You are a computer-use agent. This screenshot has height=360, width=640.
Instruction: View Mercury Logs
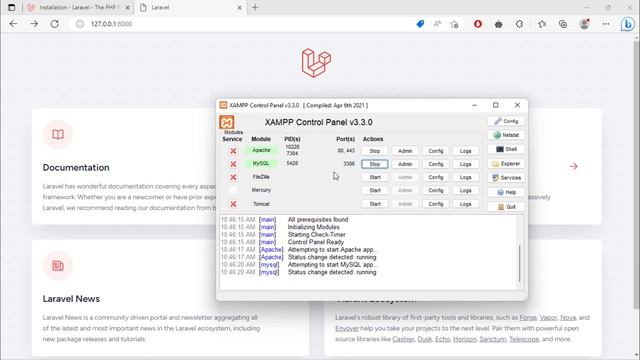(465, 190)
